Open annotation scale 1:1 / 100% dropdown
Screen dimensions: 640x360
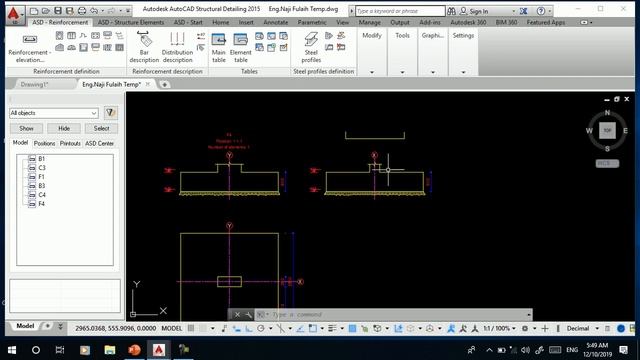pyautogui.click(x=499, y=328)
